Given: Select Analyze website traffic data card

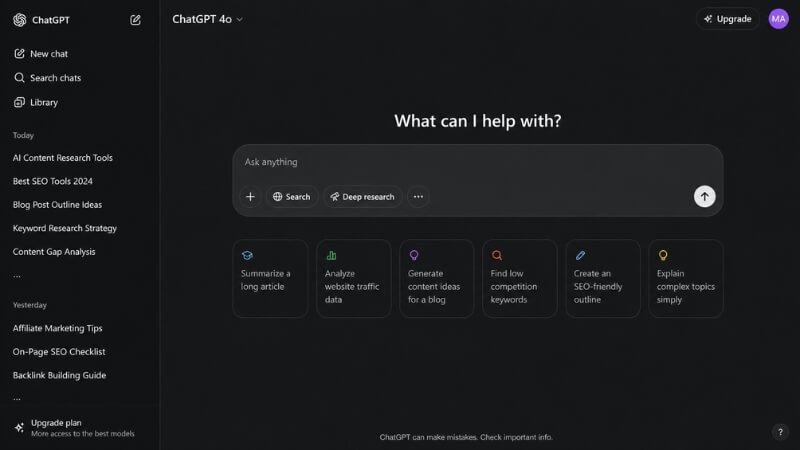Looking at the screenshot, I should click(x=354, y=279).
